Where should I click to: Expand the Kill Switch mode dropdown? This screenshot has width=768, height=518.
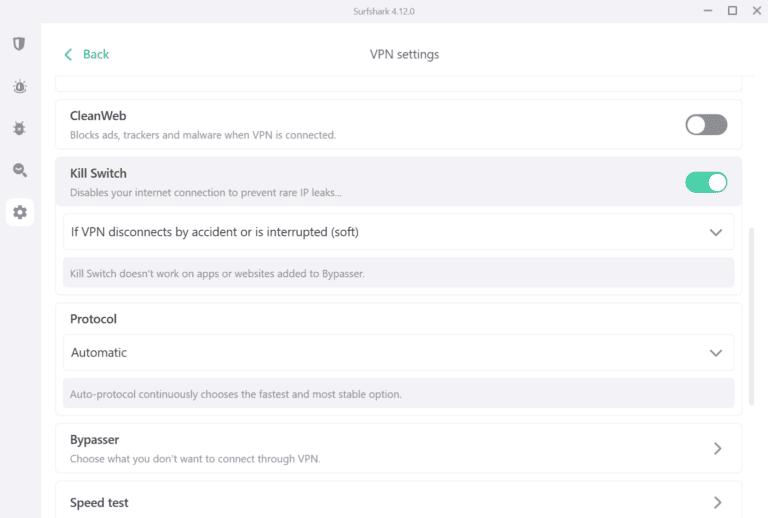(398, 232)
